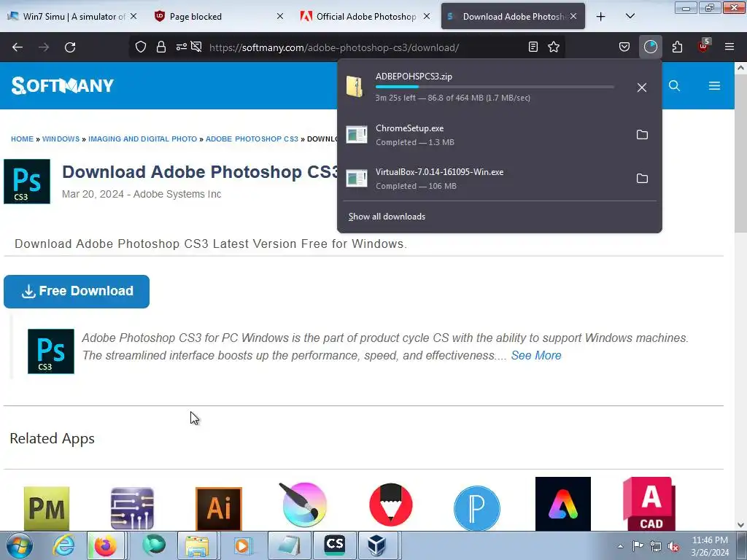Show hidden system tray icons
This screenshot has height=560, width=747.
pos(620,546)
